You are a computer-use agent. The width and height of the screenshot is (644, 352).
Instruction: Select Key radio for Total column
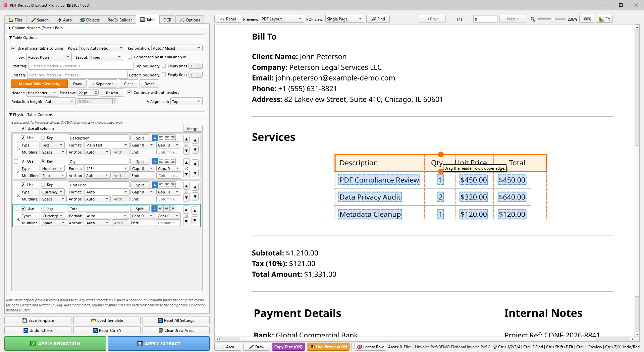coord(43,209)
